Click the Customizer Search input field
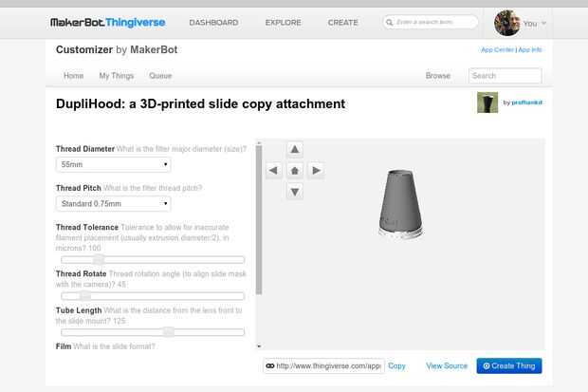The image size is (588, 392). point(505,76)
